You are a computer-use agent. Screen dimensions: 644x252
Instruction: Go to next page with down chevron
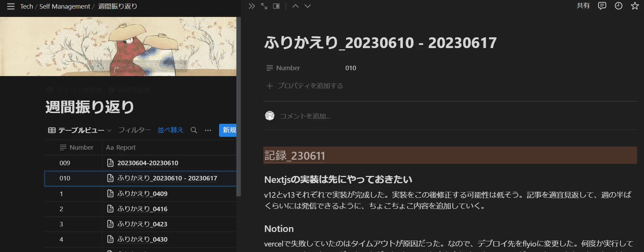[x=308, y=6]
